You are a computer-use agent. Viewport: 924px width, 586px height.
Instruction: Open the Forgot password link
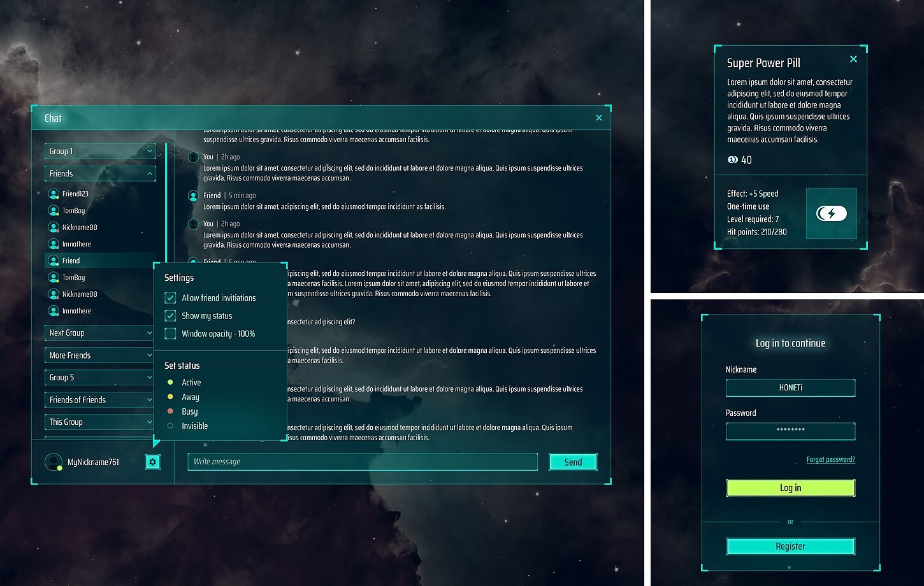(x=830, y=459)
